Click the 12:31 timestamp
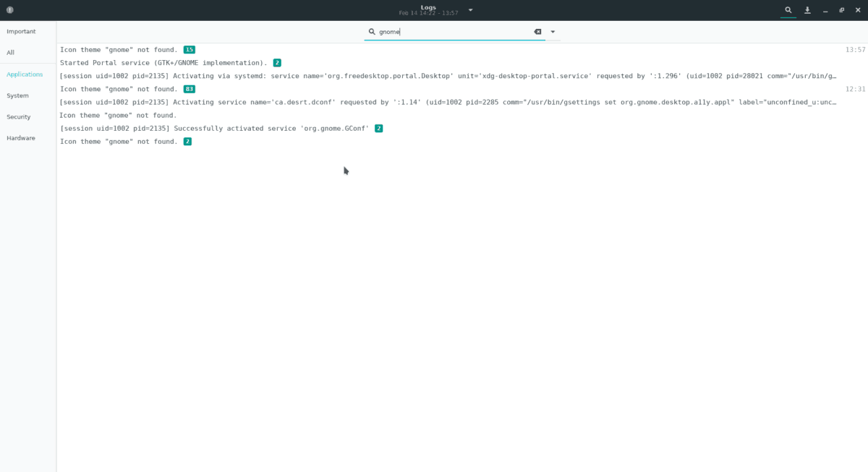The image size is (868, 472). [855, 89]
